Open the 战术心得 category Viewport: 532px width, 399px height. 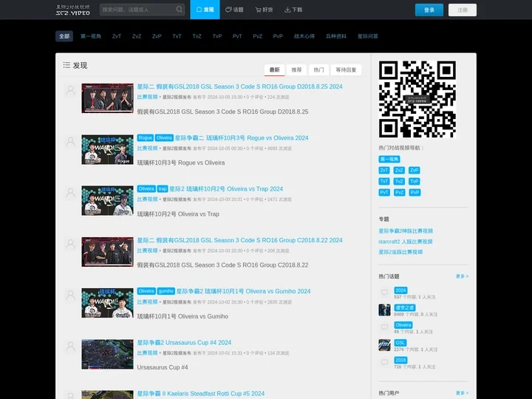[304, 36]
